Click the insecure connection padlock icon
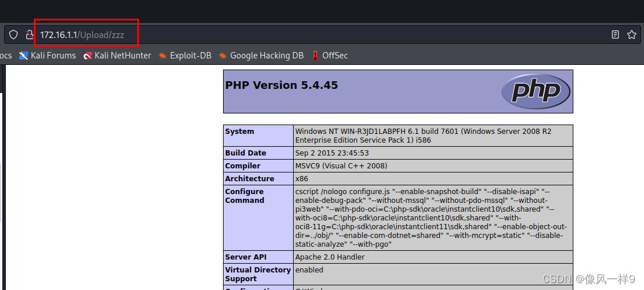 [30, 35]
